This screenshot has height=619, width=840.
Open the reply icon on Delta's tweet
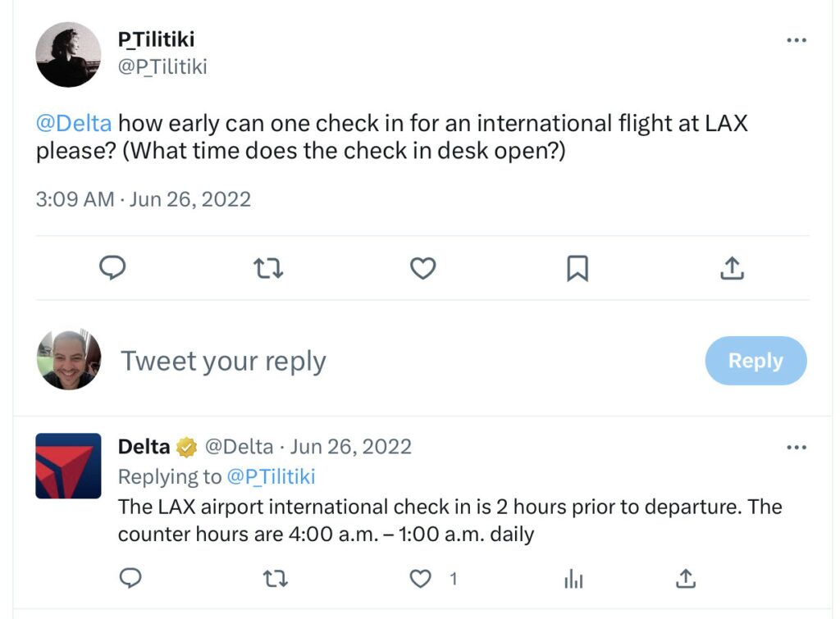pos(130,578)
